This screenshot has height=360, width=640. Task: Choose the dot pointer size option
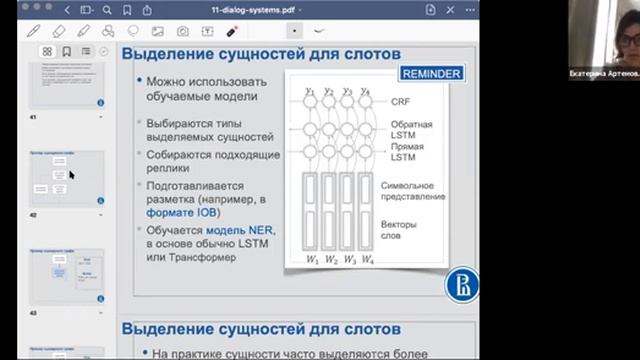click(x=294, y=31)
